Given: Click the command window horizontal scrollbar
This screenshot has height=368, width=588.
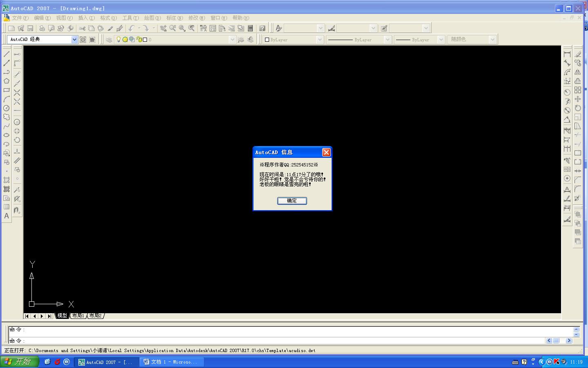Looking at the screenshot, I should tap(559, 341).
